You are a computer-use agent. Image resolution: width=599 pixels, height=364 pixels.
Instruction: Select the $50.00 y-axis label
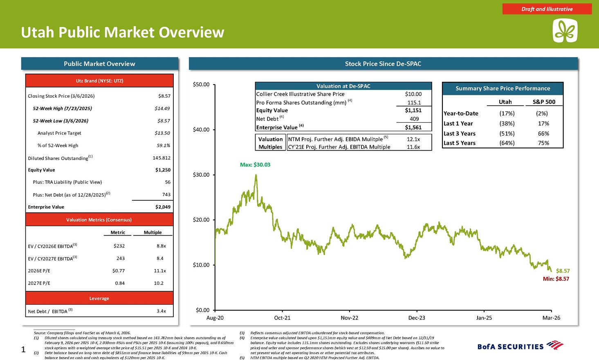coord(201,85)
